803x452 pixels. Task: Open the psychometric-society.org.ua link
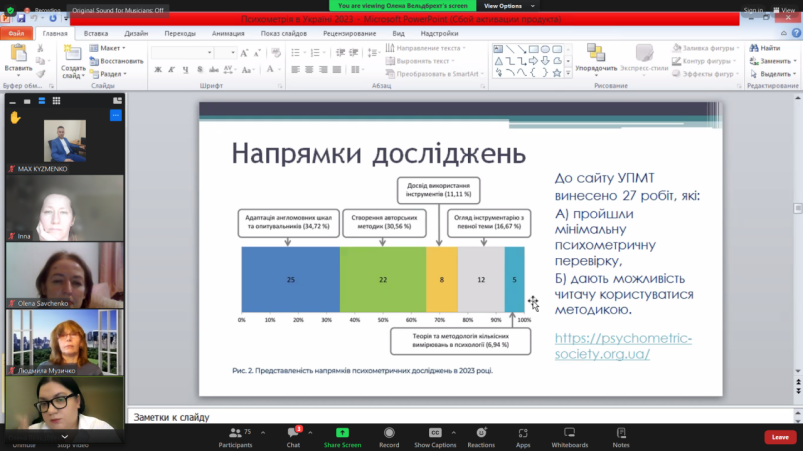[x=623, y=346]
